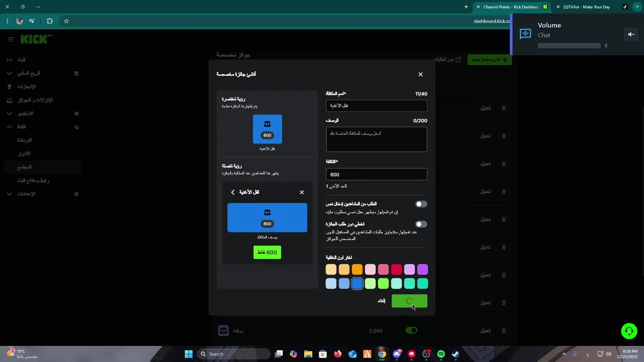
Task: Enable the skip reward request queue toggle
Action: coord(421,224)
